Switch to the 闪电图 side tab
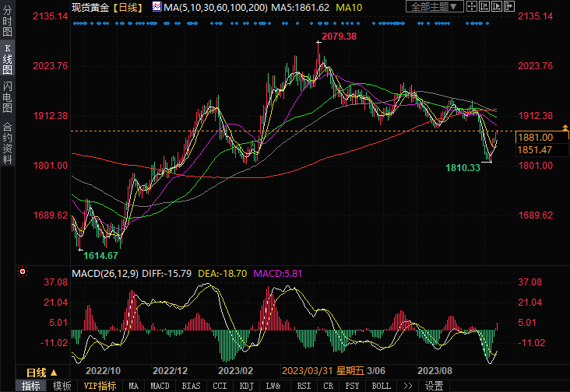The image size is (570, 392). (7, 96)
